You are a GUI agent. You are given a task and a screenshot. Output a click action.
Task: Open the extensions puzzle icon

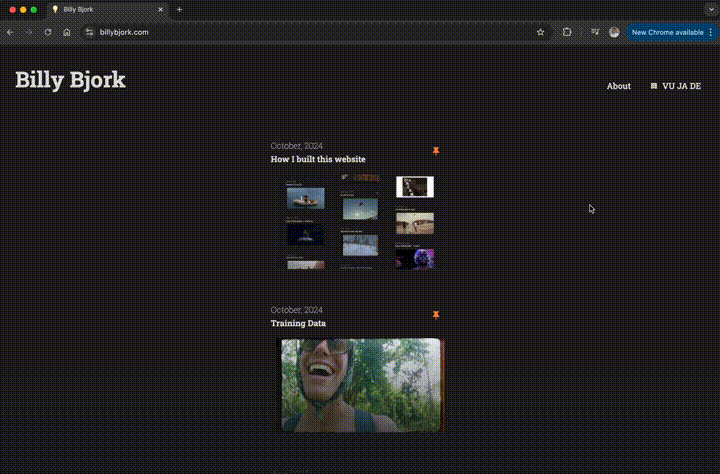567,32
